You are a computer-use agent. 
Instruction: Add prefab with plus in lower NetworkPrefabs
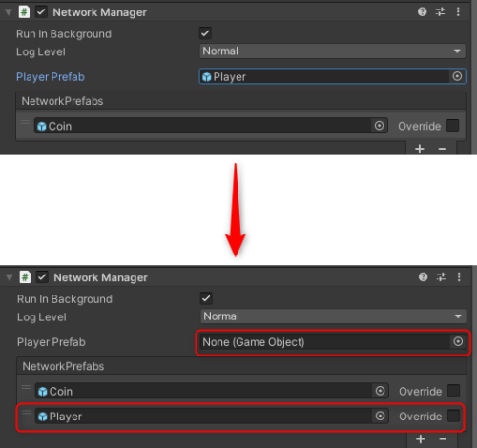(x=421, y=439)
